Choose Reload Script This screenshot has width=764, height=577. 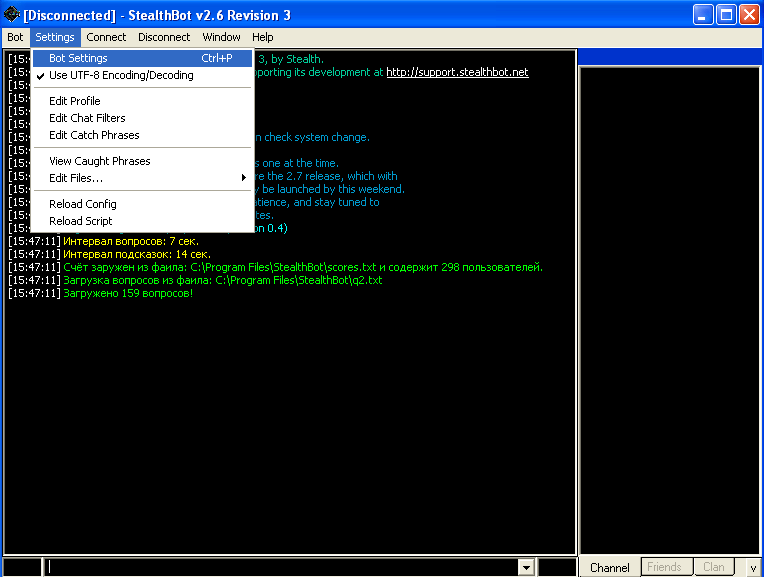pos(142,221)
